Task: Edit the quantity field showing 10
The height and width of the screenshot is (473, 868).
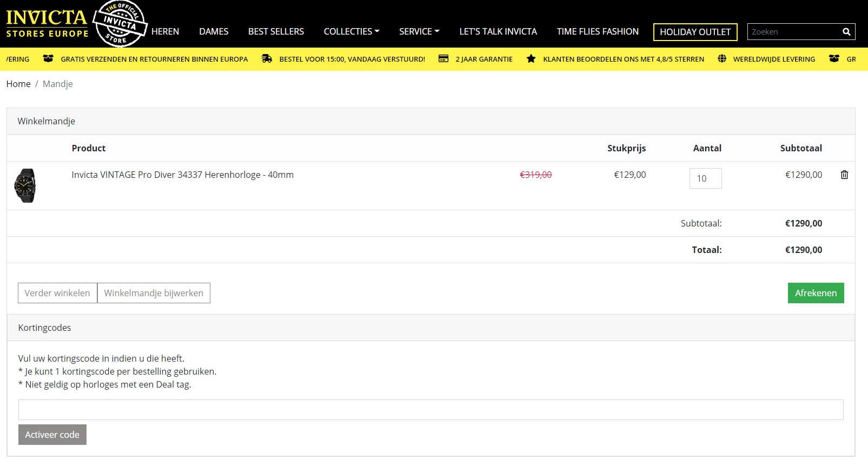Action: (705, 178)
